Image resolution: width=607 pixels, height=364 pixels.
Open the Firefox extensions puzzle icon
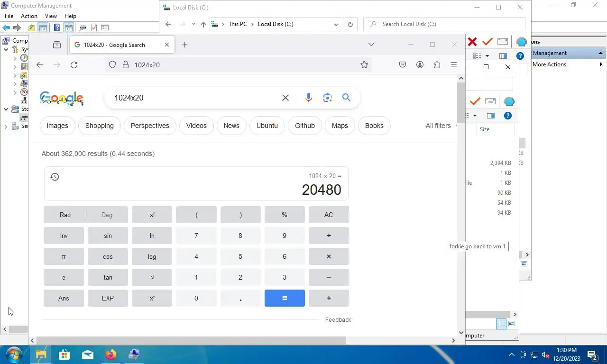tap(437, 64)
